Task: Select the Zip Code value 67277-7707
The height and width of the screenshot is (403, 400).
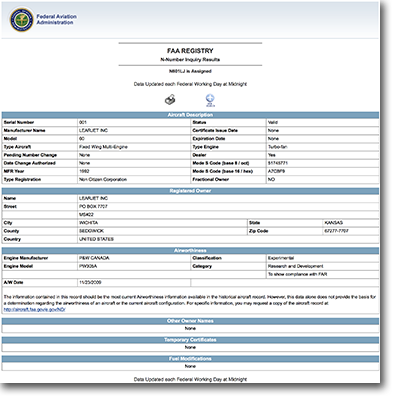Action: (336, 231)
